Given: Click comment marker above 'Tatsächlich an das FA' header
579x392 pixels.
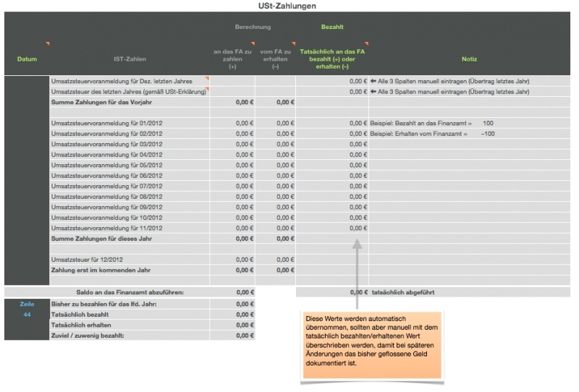Looking at the screenshot, I should (x=366, y=43).
